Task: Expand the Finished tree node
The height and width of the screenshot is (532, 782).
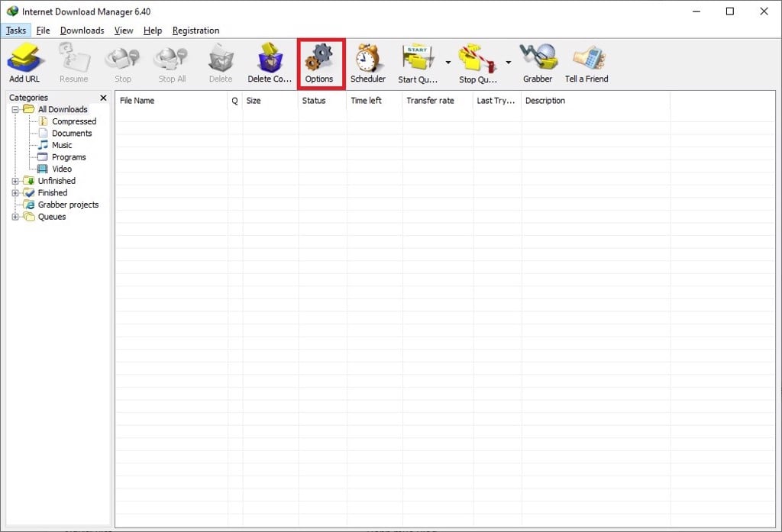Action: click(15, 193)
